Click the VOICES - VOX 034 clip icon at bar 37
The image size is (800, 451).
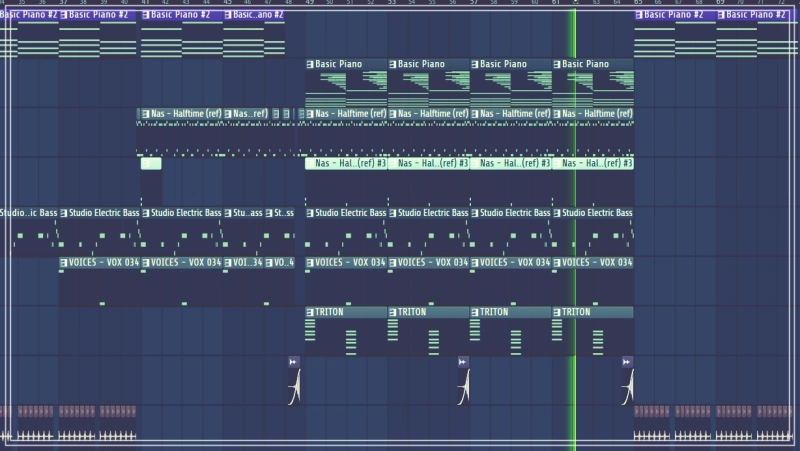click(64, 262)
